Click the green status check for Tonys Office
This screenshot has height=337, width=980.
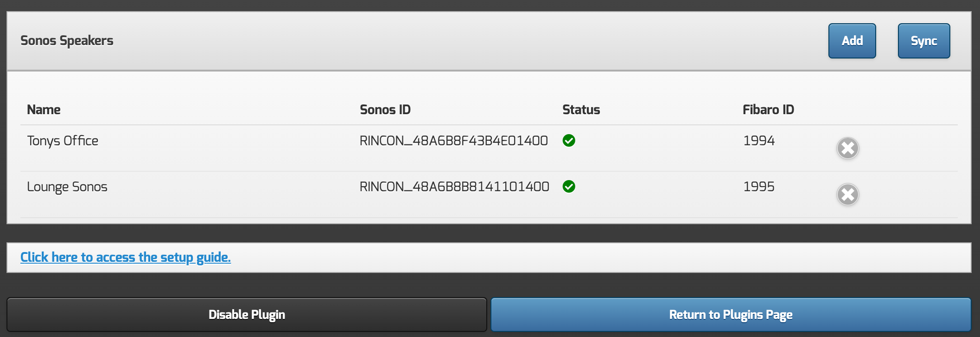point(569,141)
